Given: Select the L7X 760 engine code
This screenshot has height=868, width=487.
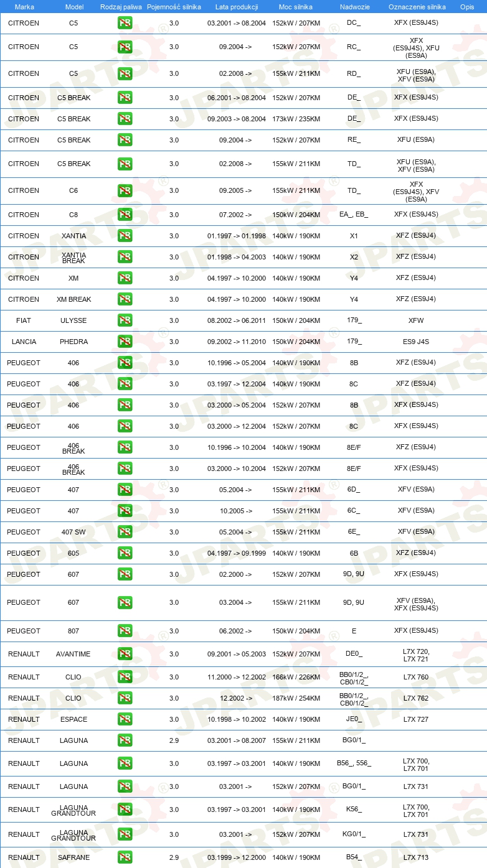Looking at the screenshot, I should click(x=416, y=677).
